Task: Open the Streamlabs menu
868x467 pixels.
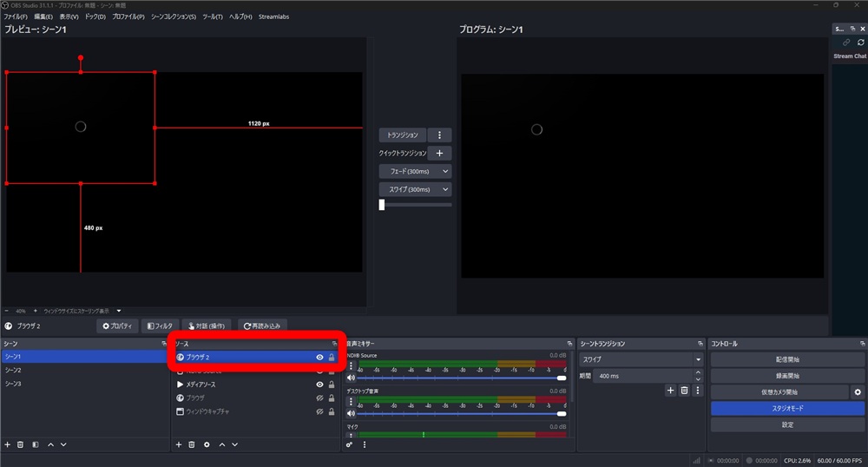Action: click(x=273, y=16)
